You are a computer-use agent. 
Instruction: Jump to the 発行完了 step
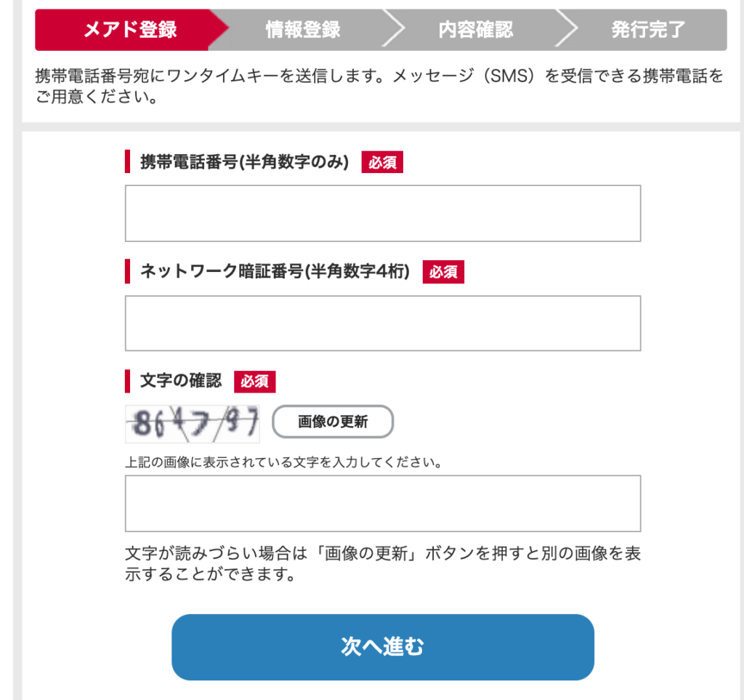[x=648, y=29]
